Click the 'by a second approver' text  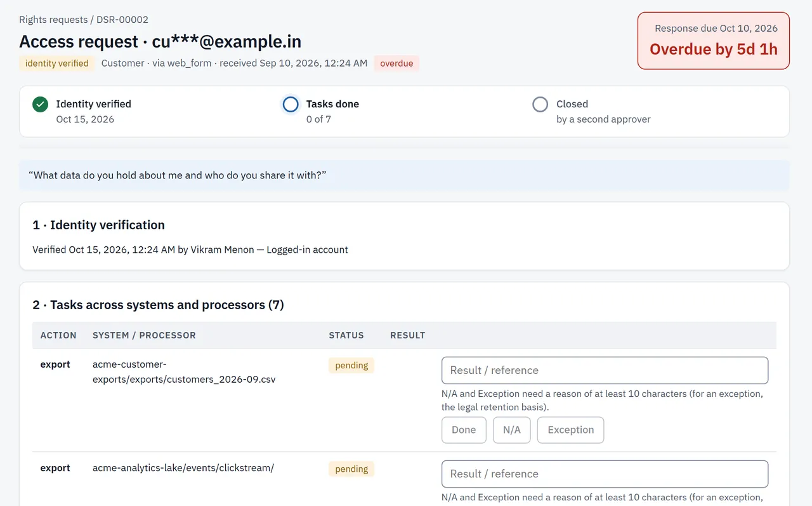tap(603, 119)
